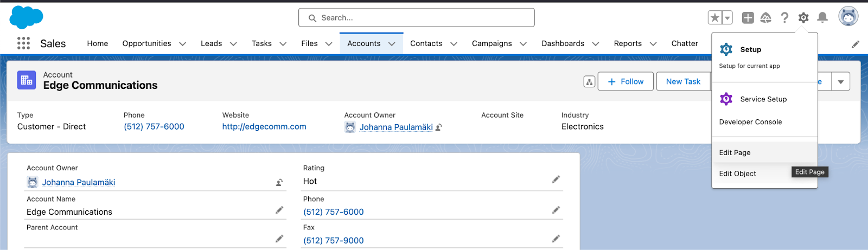Open the Help question mark icon
The image size is (868, 250).
(x=784, y=18)
